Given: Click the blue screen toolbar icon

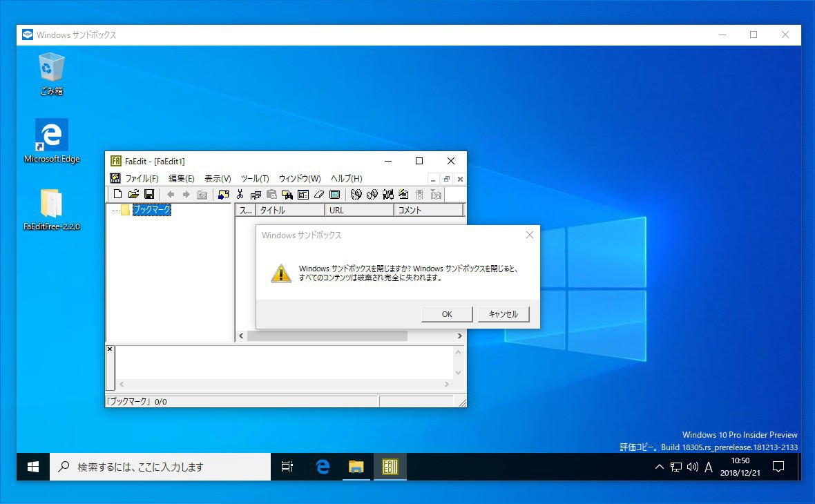Looking at the screenshot, I should click(335, 194).
